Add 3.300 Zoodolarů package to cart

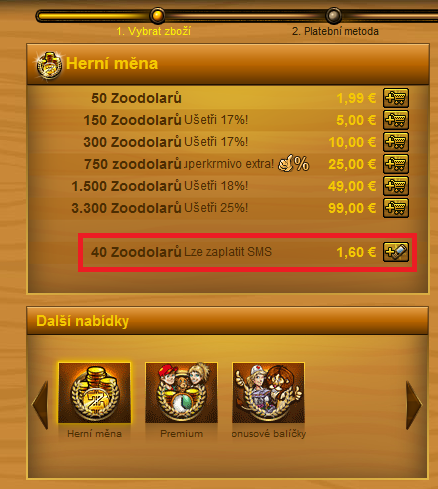point(396,208)
